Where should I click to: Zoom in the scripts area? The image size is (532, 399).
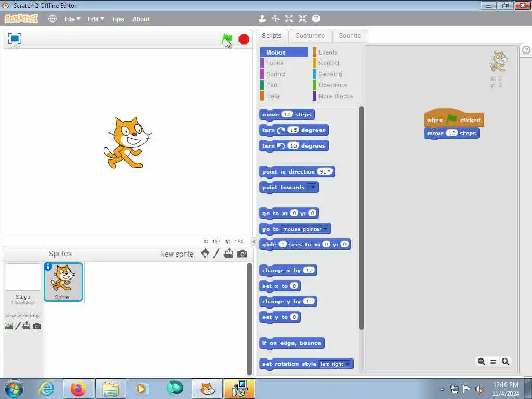coord(506,362)
